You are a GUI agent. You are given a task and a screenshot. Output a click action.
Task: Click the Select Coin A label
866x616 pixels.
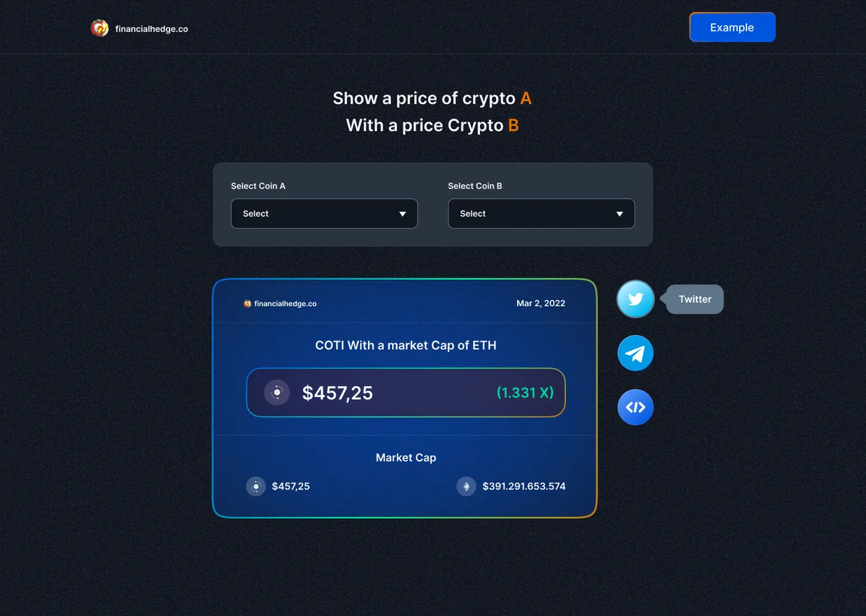(258, 186)
